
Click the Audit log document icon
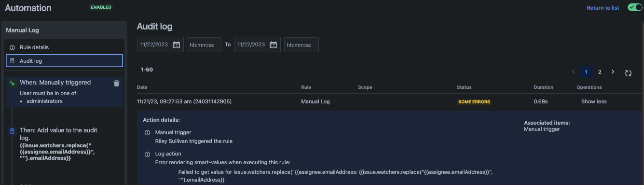click(13, 61)
